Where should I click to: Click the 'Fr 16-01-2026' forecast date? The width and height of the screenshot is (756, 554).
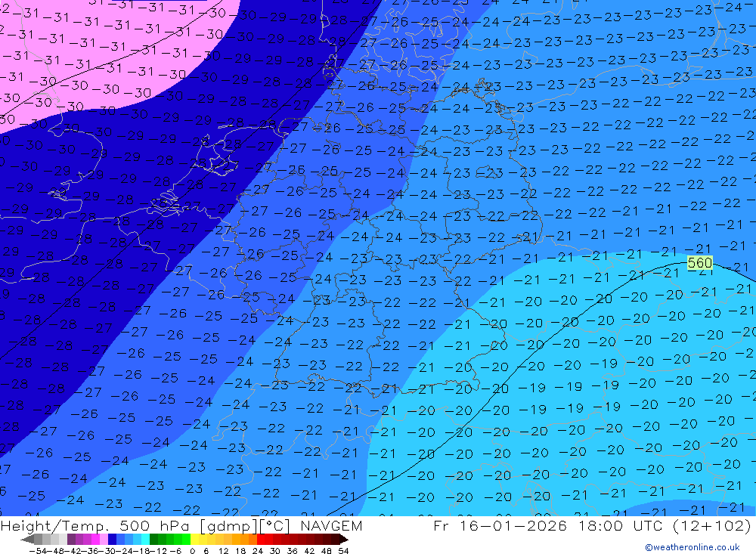[x=500, y=525]
